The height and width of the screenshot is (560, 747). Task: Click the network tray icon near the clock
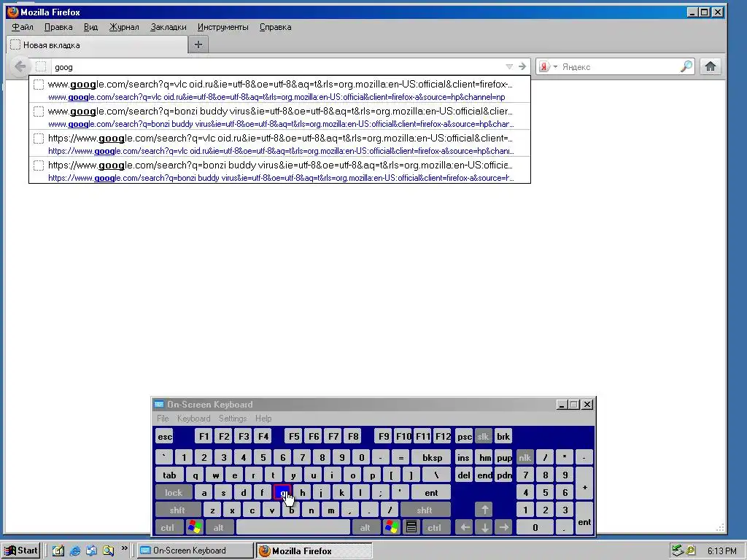coord(677,551)
